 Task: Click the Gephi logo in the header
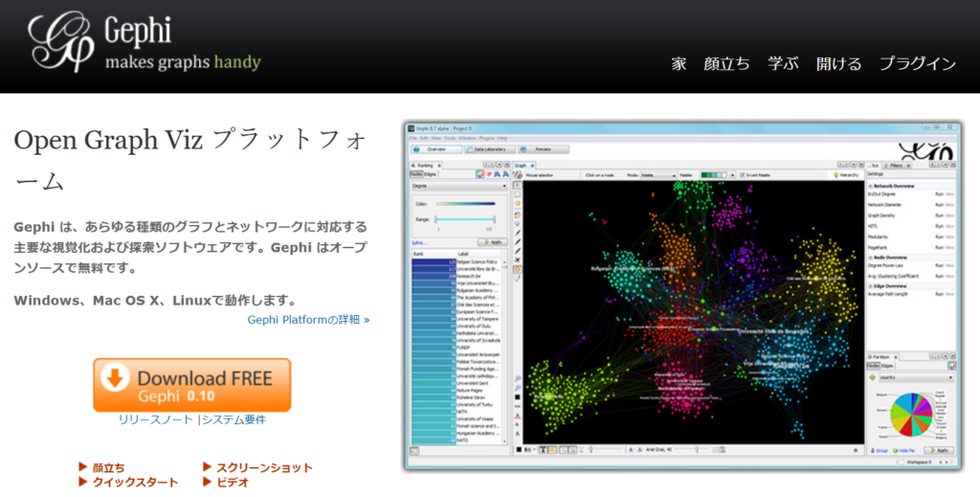[144, 41]
